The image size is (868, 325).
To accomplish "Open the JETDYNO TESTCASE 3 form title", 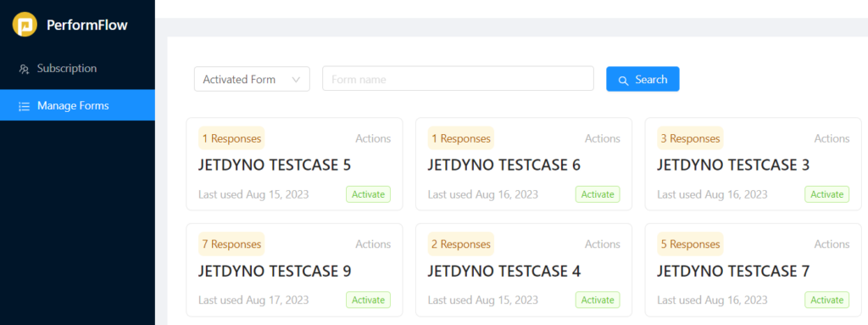I will point(733,165).
